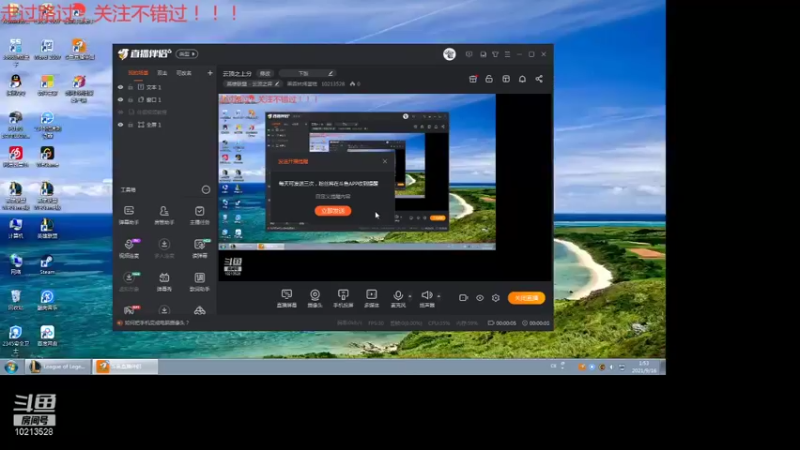Select the streaming app taskbar item
The height and width of the screenshot is (450, 800).
click(125, 366)
